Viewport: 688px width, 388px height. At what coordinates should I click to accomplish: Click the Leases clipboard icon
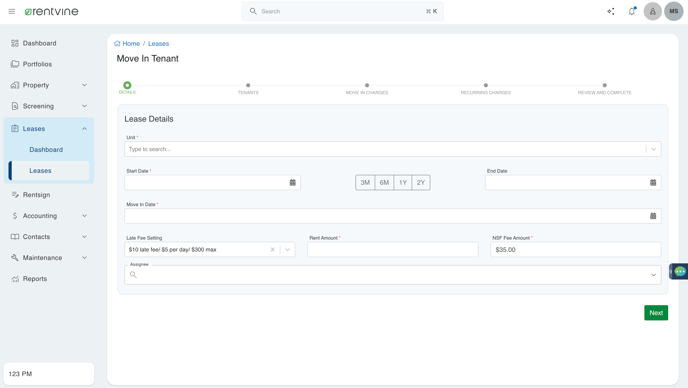(x=15, y=129)
